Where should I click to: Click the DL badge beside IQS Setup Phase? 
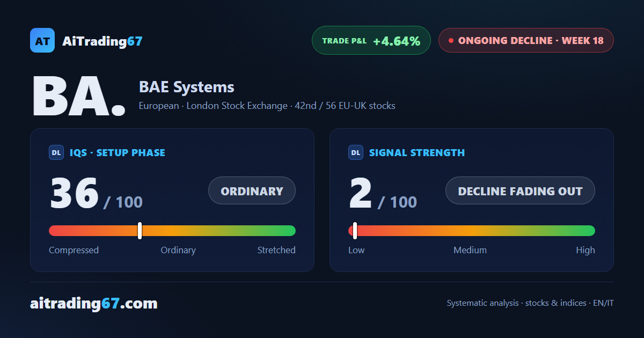point(56,152)
